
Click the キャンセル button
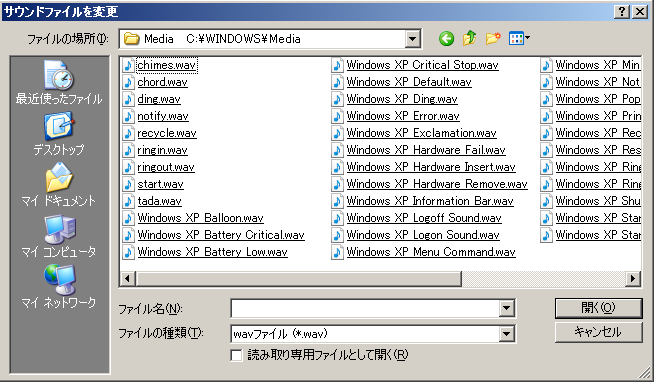click(599, 332)
